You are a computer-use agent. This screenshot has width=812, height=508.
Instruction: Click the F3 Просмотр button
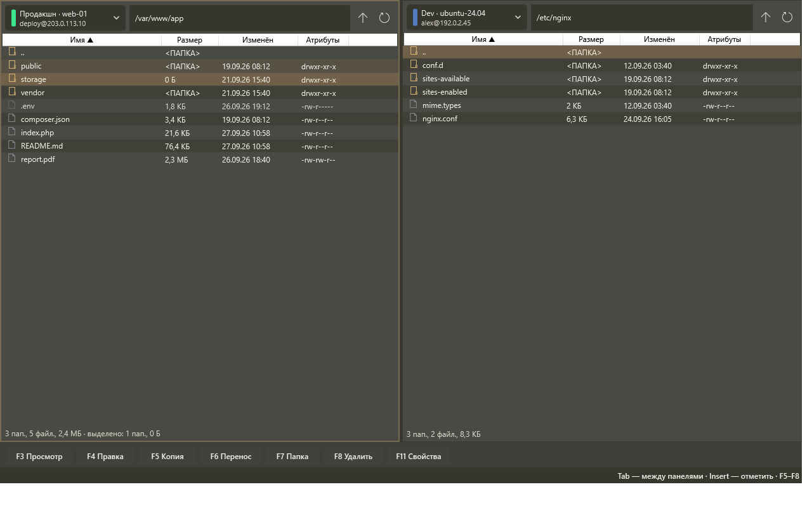point(39,457)
